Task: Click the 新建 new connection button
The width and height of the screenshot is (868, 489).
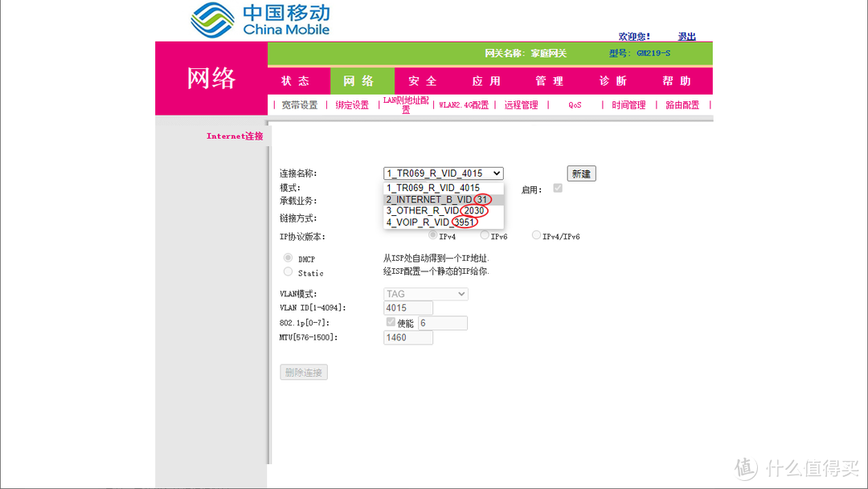Action: tap(581, 173)
